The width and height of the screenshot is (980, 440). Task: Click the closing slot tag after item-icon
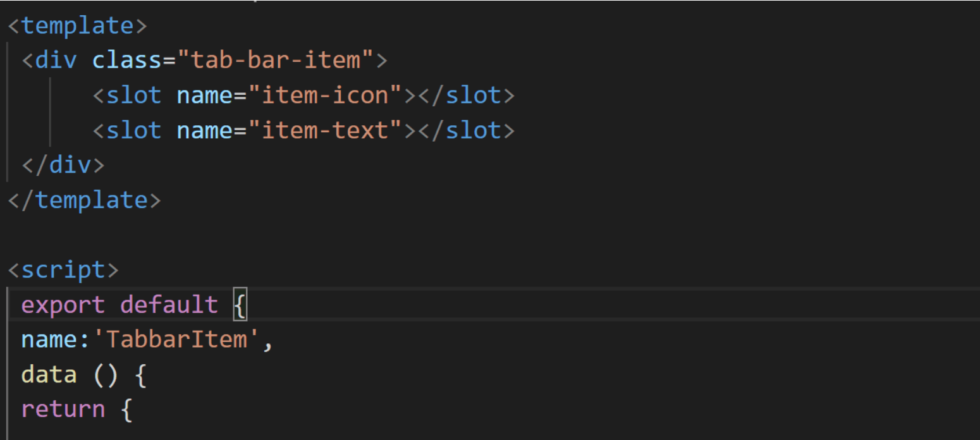[x=466, y=95]
